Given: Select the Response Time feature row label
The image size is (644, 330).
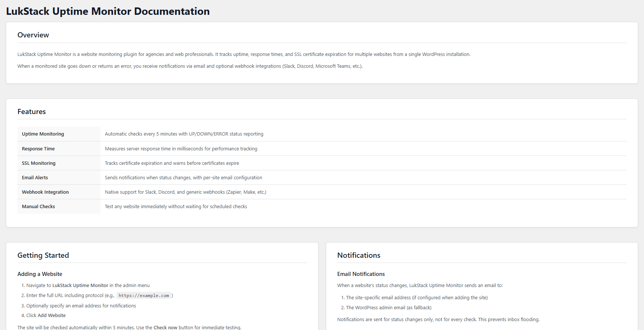Looking at the screenshot, I should pos(38,149).
